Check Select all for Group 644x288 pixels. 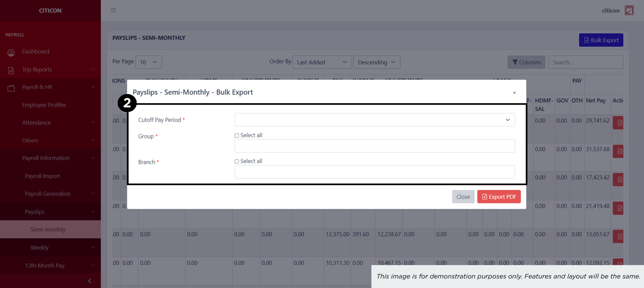pyautogui.click(x=237, y=136)
